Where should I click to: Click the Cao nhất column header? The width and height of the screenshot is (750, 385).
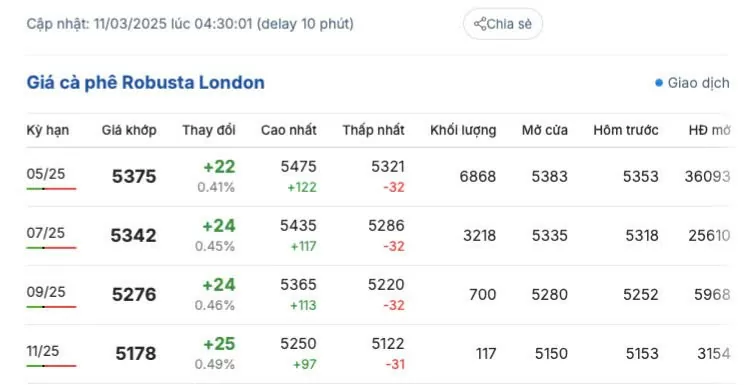coord(289,130)
